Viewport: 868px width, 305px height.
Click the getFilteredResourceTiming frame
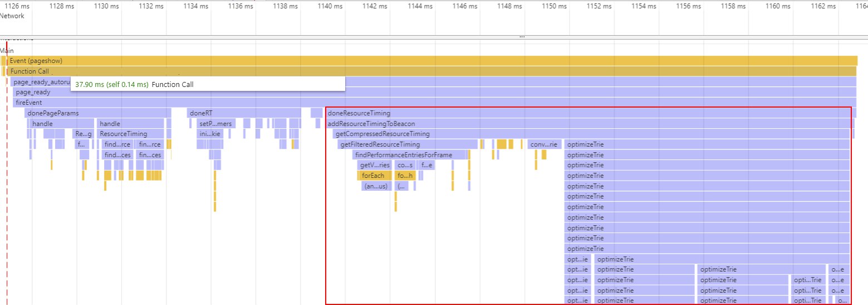click(x=408, y=144)
